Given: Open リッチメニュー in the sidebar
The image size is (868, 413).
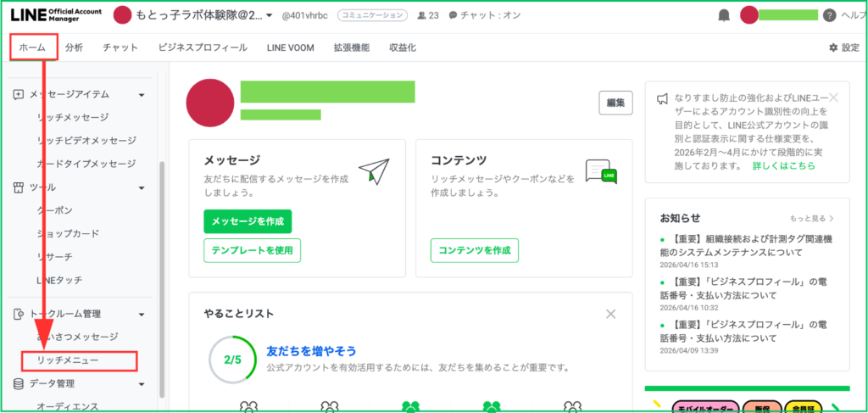Looking at the screenshot, I should click(68, 360).
